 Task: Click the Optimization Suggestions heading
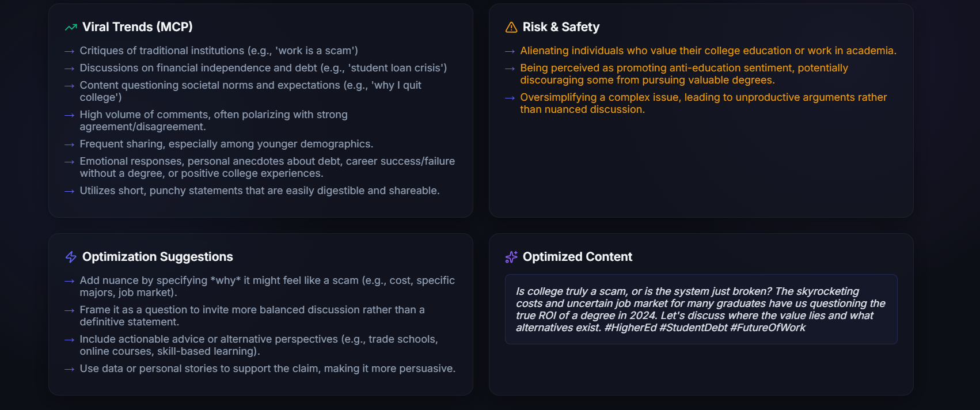pos(158,257)
